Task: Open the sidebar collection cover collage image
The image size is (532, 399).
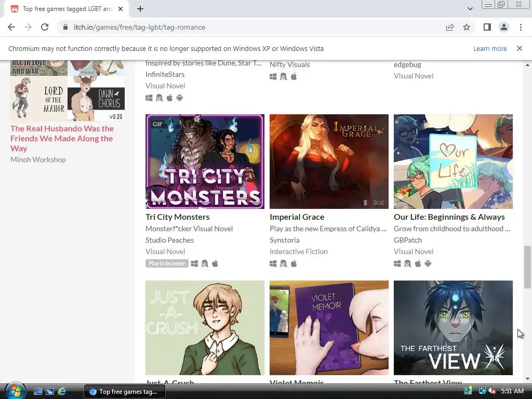Action: pos(68,90)
